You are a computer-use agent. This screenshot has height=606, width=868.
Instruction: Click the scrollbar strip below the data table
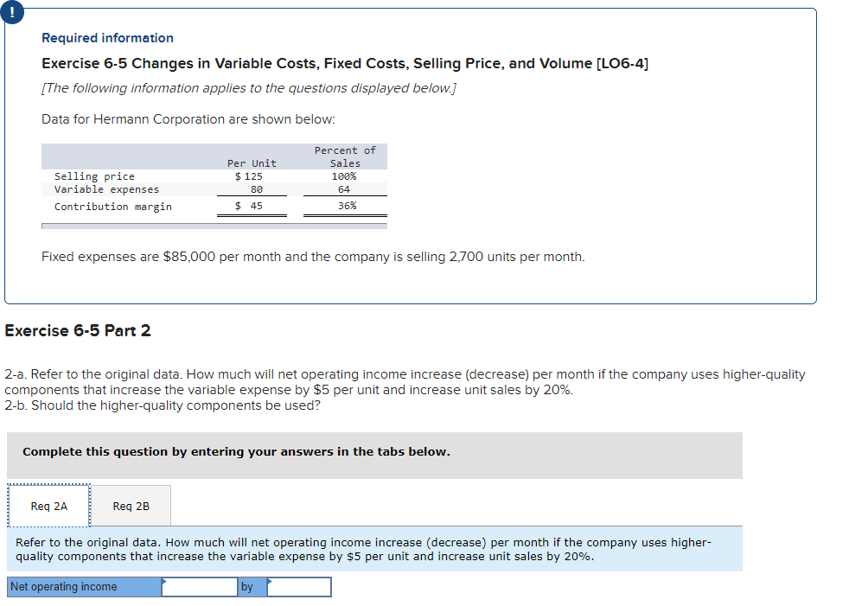[x=214, y=225]
